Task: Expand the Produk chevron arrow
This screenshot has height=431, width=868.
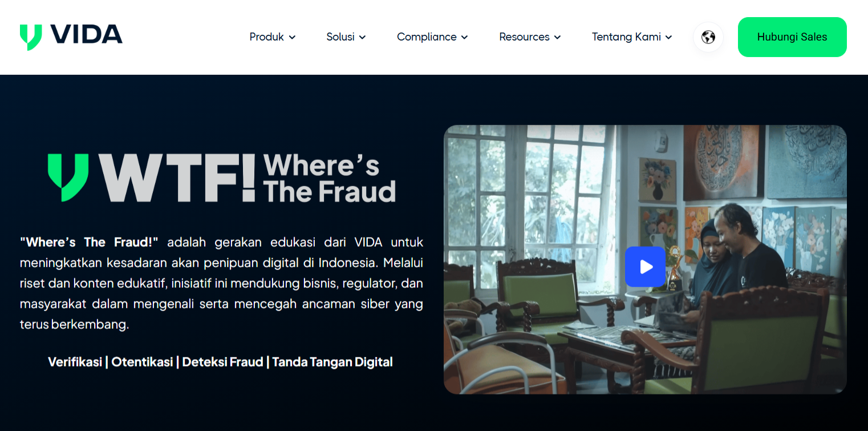Action: 292,37
